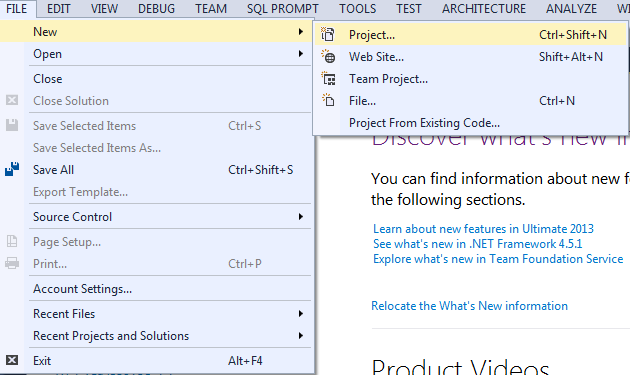Click the Print printer icon
Screen dimensions: 630x375
click(12, 263)
